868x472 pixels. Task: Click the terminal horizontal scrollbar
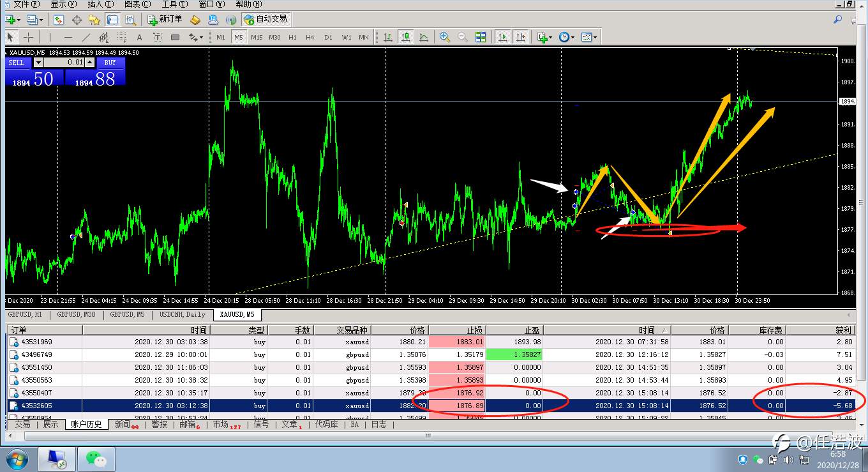coord(430,436)
